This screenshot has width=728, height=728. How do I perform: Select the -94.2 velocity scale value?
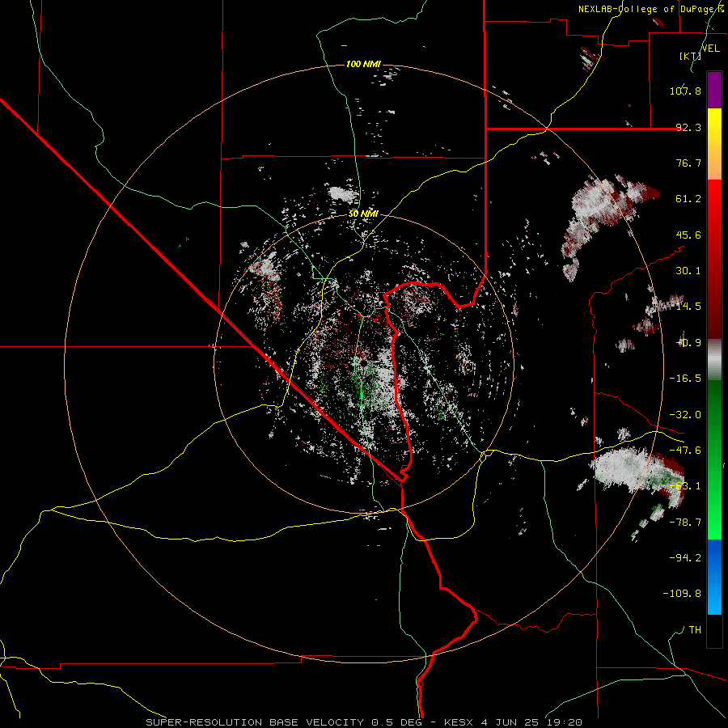pyautogui.click(x=685, y=558)
